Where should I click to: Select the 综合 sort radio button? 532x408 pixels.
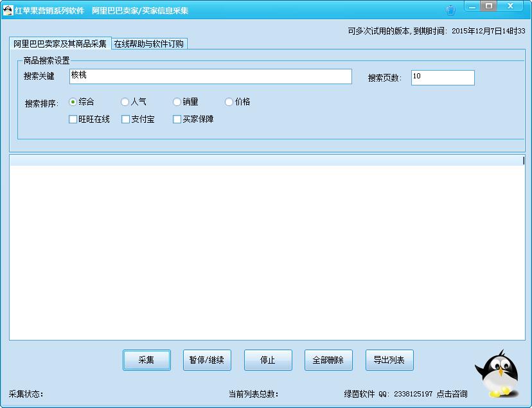coord(73,102)
